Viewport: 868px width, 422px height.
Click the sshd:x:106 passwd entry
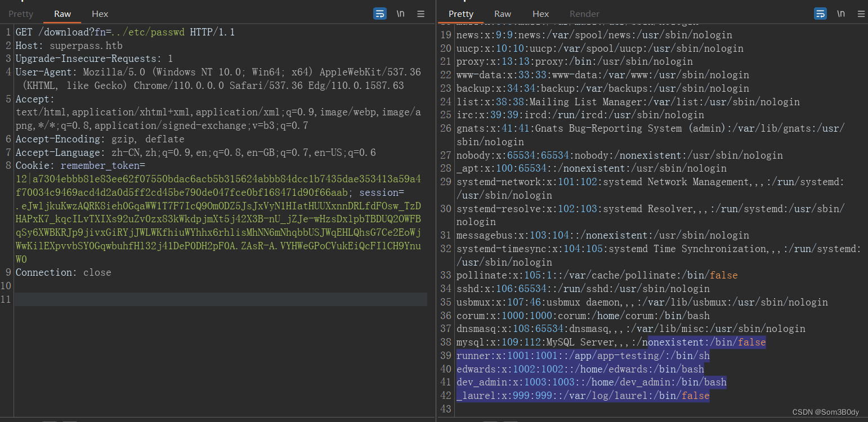point(583,289)
